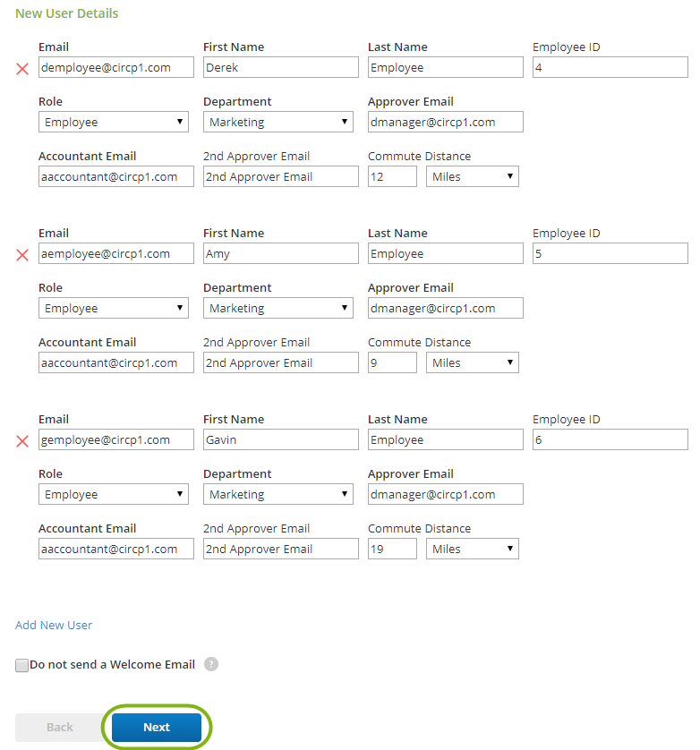Click the Back button
Viewport: 700px width, 750px height.
point(60,727)
